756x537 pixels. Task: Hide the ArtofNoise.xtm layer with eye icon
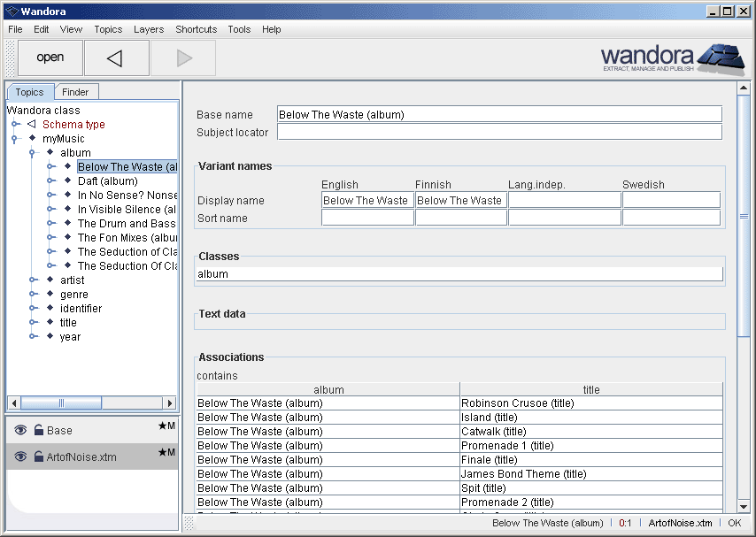pos(20,457)
